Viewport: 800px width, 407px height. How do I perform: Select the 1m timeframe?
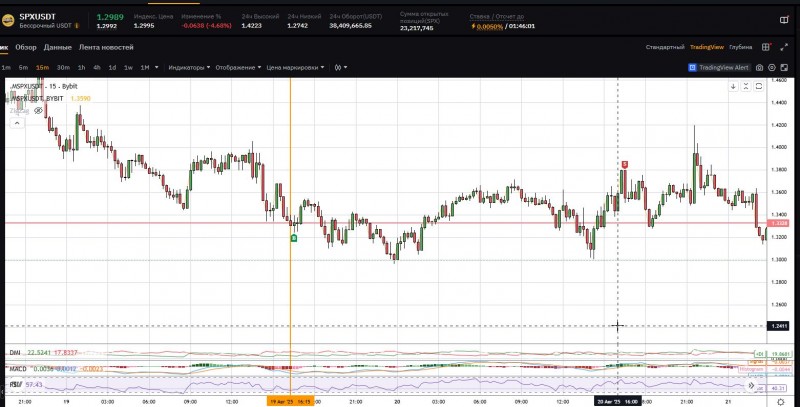[6, 67]
